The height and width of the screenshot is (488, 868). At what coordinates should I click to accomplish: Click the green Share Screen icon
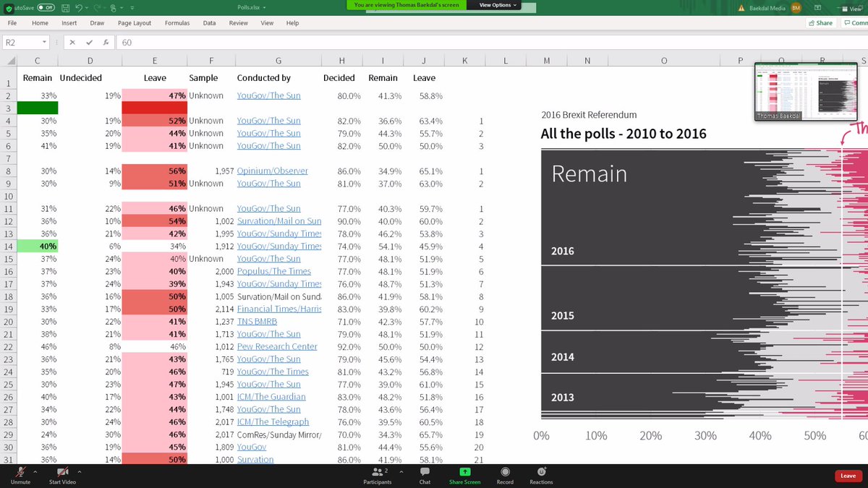(464, 471)
